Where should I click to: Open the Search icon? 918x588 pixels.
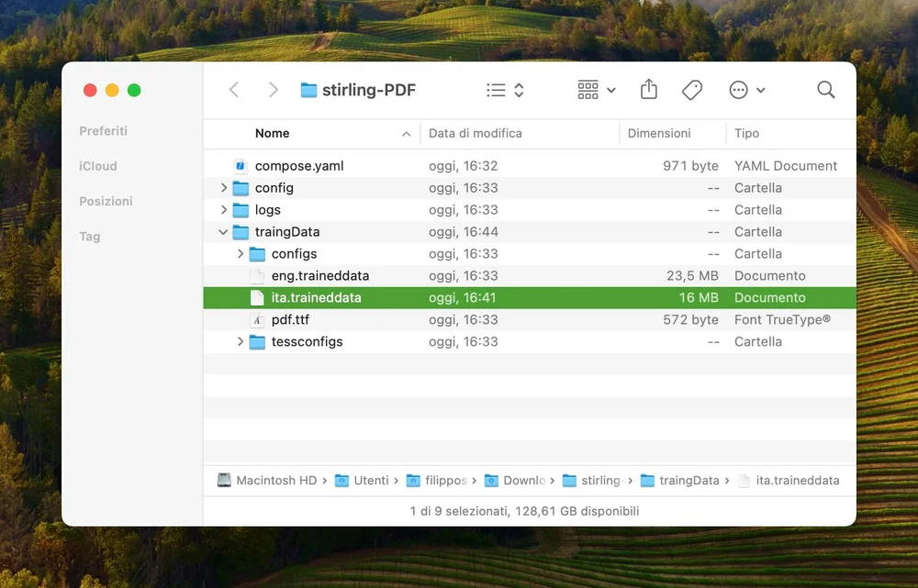coord(825,89)
